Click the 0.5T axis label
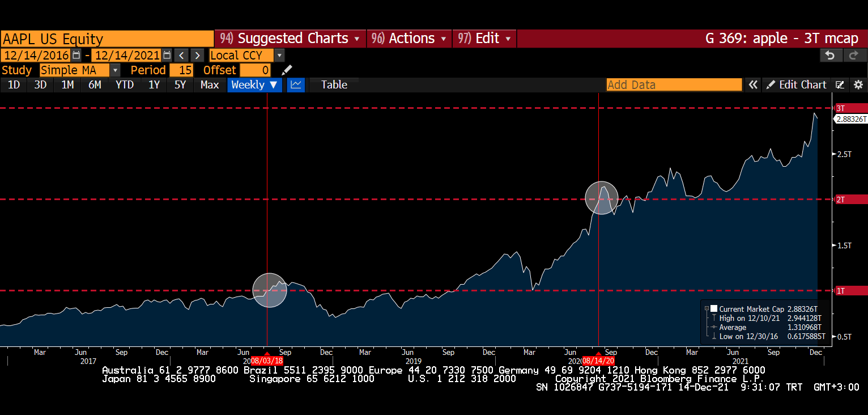 844,336
